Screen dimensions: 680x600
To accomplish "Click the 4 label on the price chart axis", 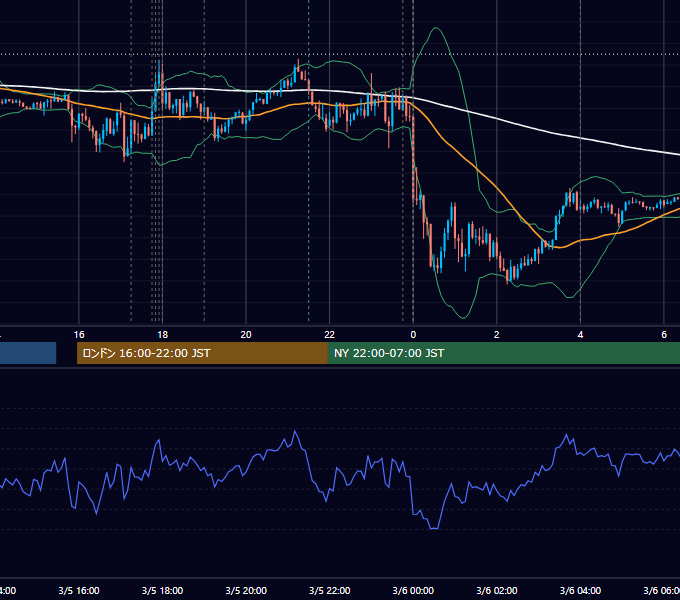I will [x=580, y=335].
